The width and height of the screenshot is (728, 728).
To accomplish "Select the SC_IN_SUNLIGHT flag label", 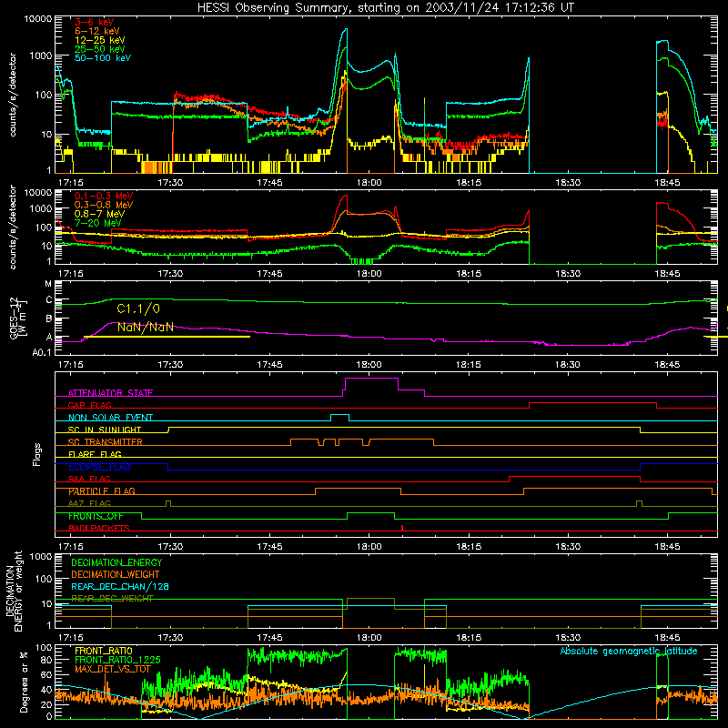I will pos(105,430).
